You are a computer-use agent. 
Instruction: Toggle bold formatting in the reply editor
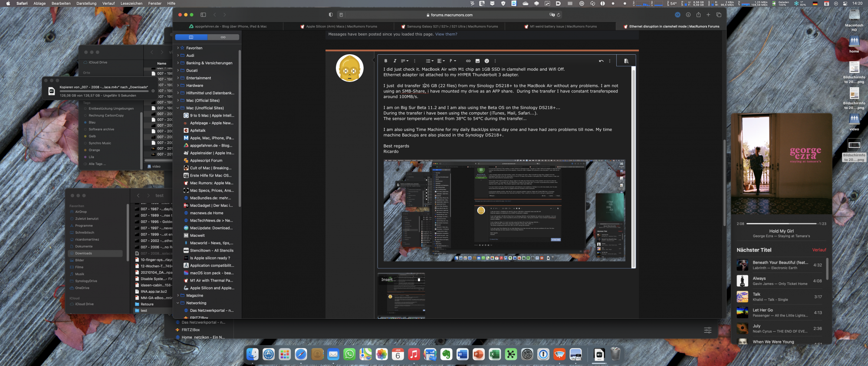click(386, 61)
